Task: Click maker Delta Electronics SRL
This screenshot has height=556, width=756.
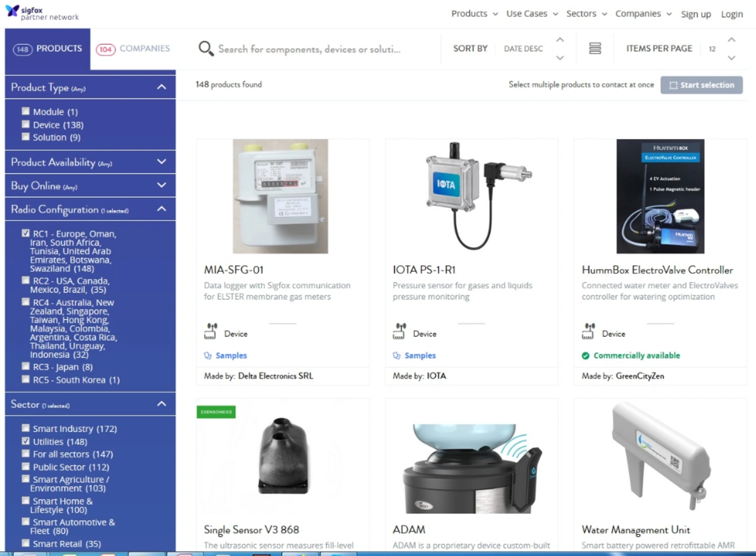Action: (x=275, y=375)
